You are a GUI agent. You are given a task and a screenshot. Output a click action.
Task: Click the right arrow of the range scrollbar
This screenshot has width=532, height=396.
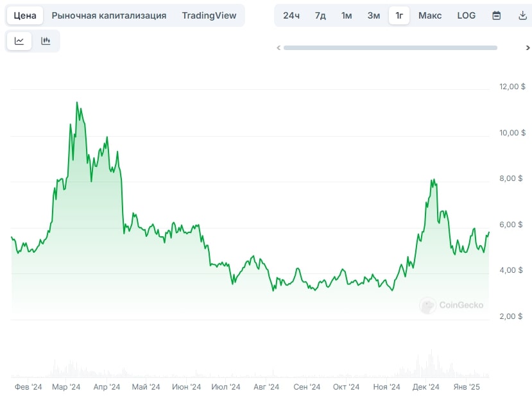(528, 48)
